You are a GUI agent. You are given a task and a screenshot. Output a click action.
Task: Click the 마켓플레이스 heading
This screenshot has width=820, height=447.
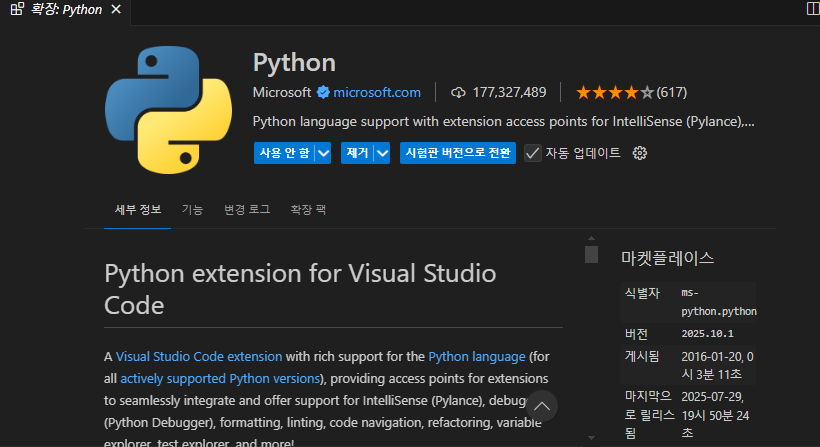(x=667, y=258)
